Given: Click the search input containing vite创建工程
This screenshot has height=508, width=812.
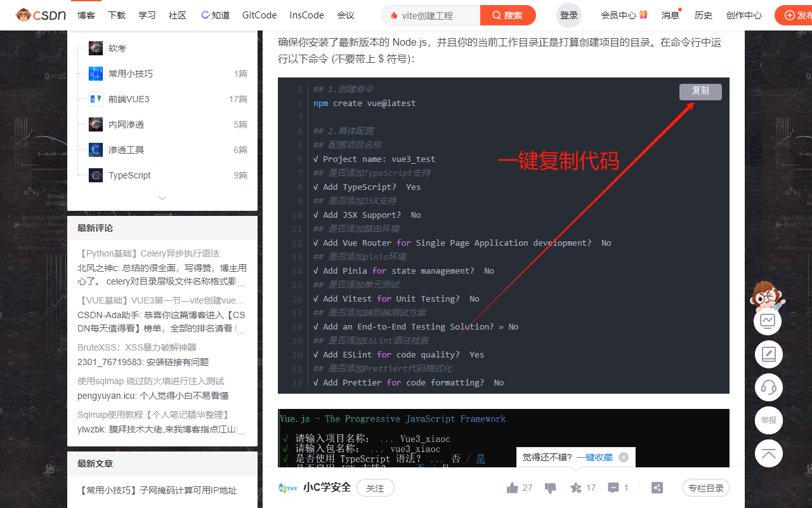Looking at the screenshot, I should (x=438, y=15).
